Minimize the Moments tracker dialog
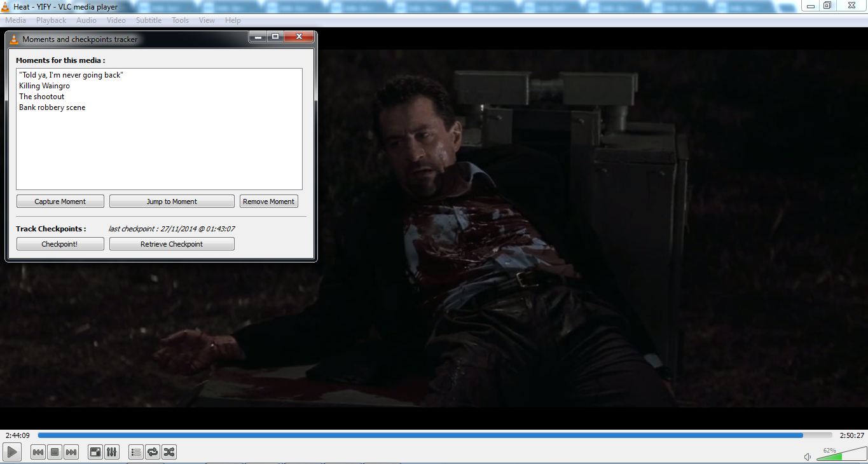 tap(258, 37)
